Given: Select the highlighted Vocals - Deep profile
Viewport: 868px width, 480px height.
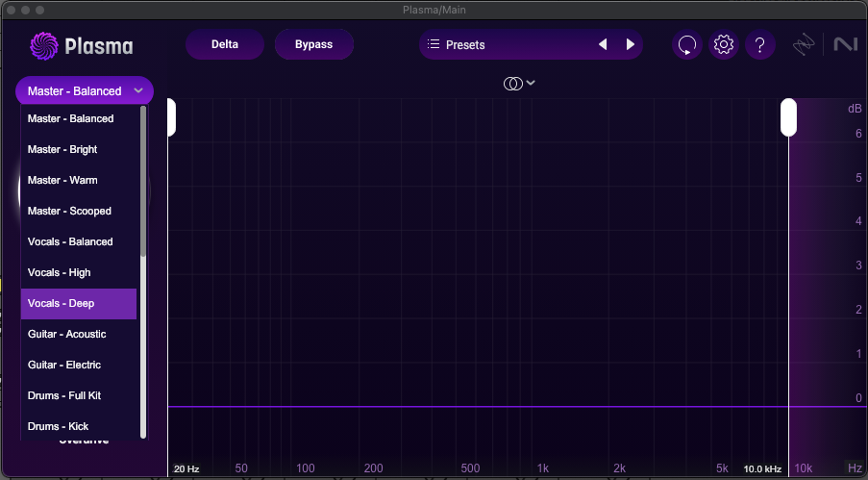Looking at the screenshot, I should coord(79,303).
